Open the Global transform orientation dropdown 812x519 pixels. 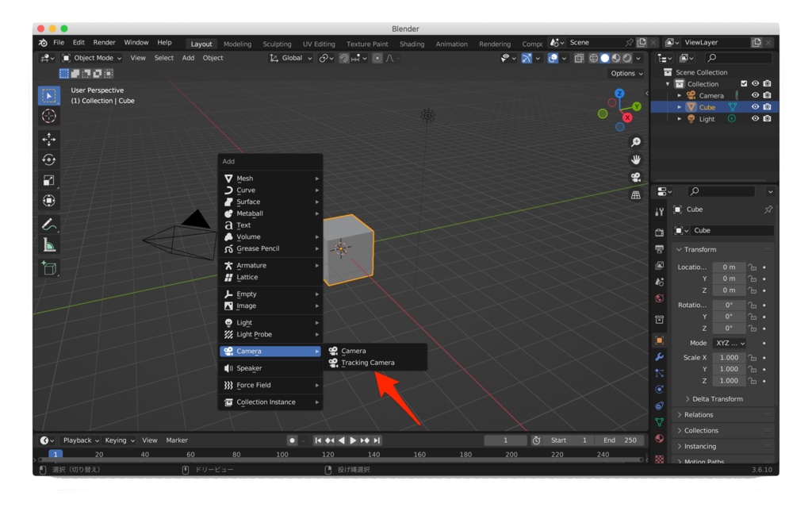(x=289, y=58)
